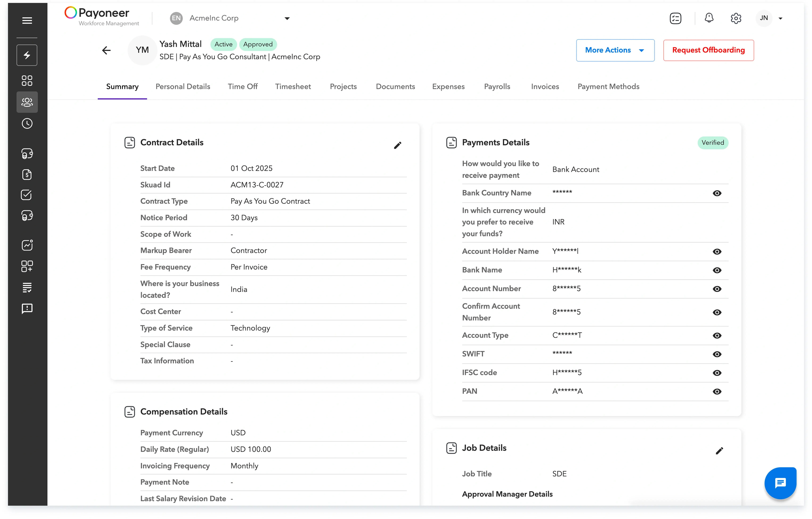Open the JN profile menu chevron

[x=781, y=18]
